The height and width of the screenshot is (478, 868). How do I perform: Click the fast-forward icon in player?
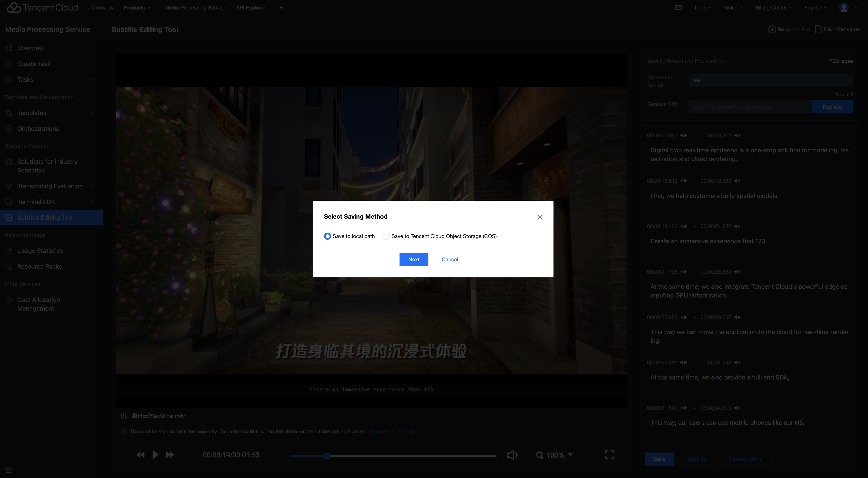point(170,455)
